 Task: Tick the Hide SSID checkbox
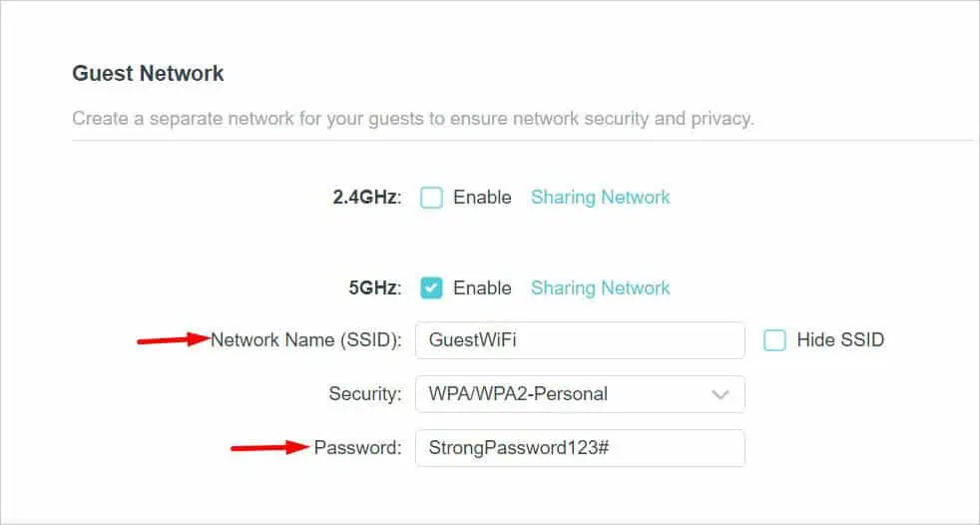[x=774, y=340]
